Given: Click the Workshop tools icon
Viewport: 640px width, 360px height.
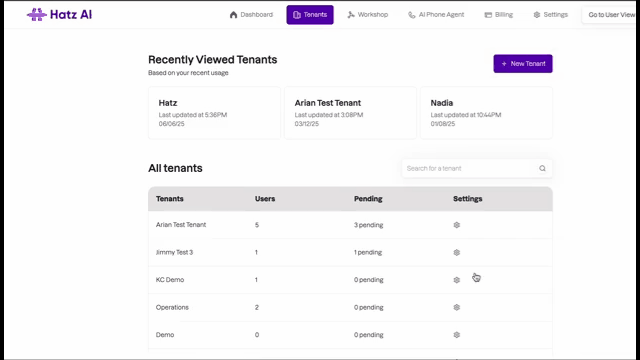Looking at the screenshot, I should click(351, 15).
